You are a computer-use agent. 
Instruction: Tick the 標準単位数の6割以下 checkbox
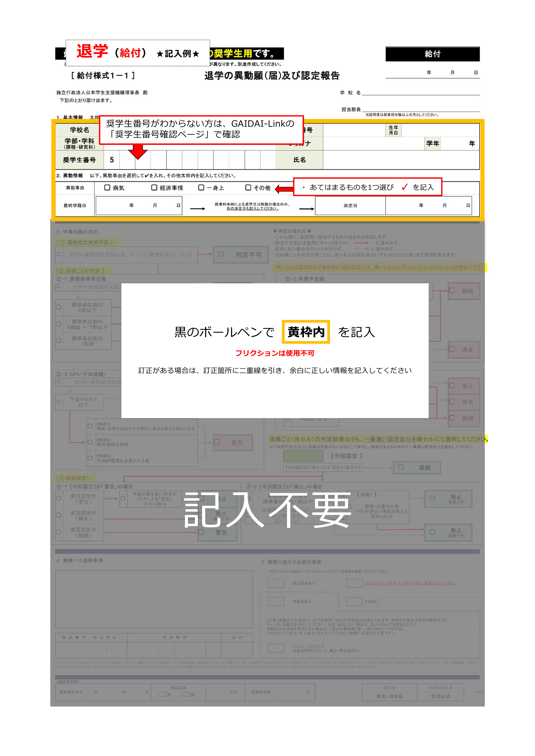click(x=59, y=307)
